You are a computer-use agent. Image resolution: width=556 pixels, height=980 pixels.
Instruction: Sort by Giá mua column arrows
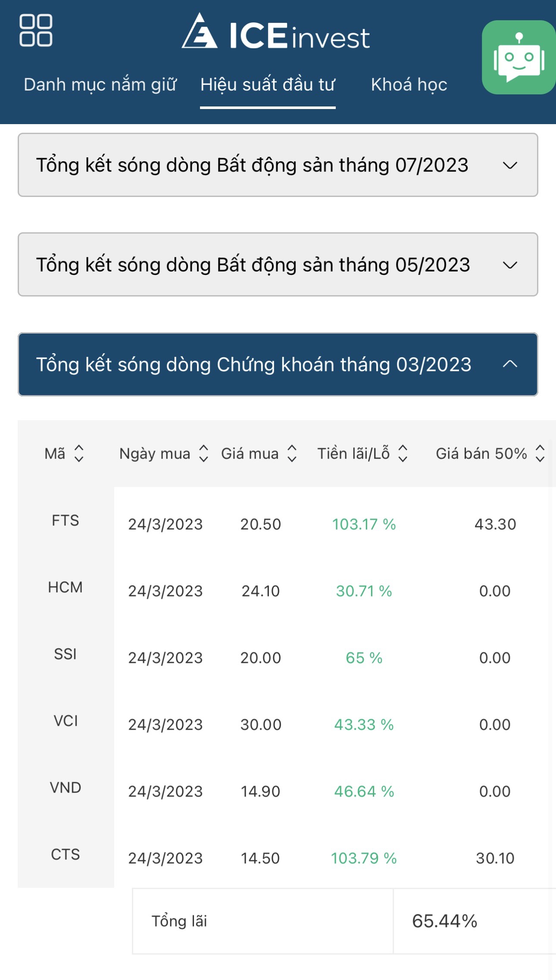(292, 453)
